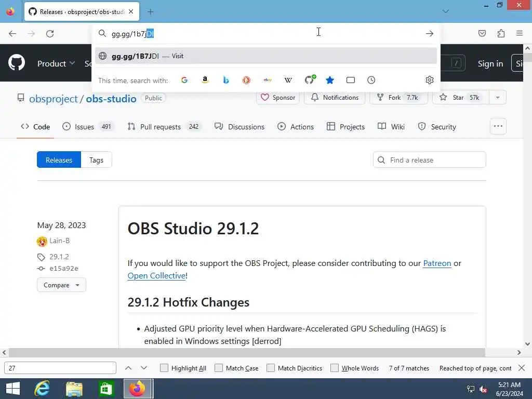Search this time with eBay
The width and height of the screenshot is (532, 399).
pos(268,80)
